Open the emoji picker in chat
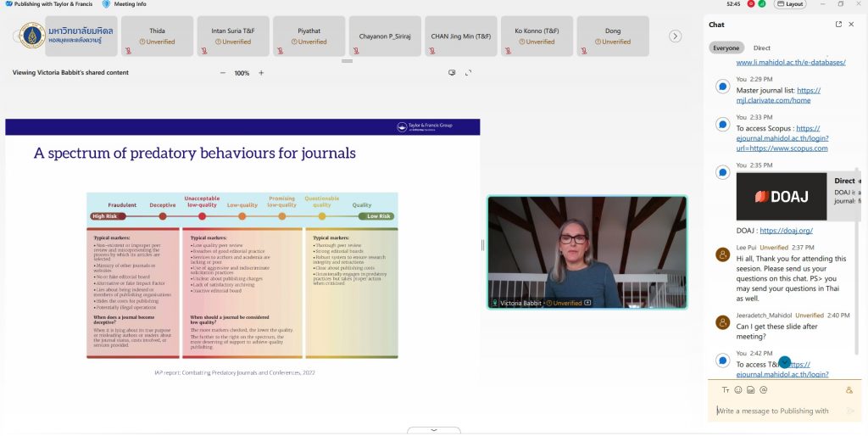Viewport: 868px width, 436px height. (738, 390)
